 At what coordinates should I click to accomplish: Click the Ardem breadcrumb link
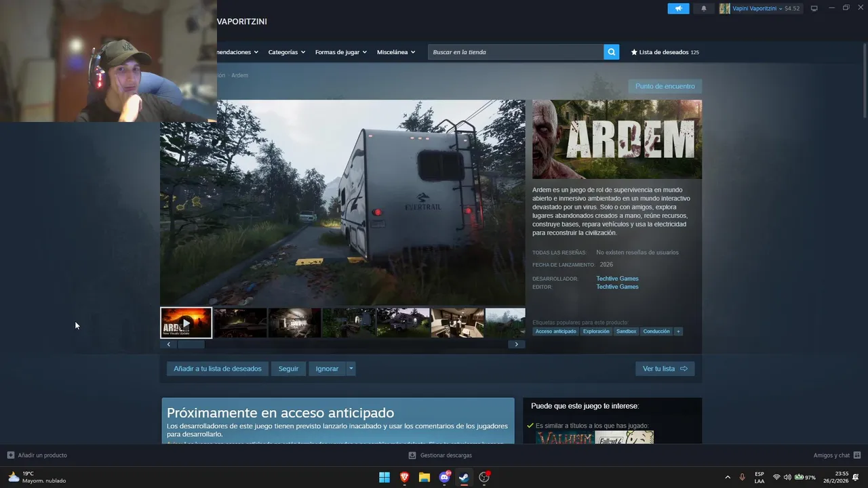[240, 75]
